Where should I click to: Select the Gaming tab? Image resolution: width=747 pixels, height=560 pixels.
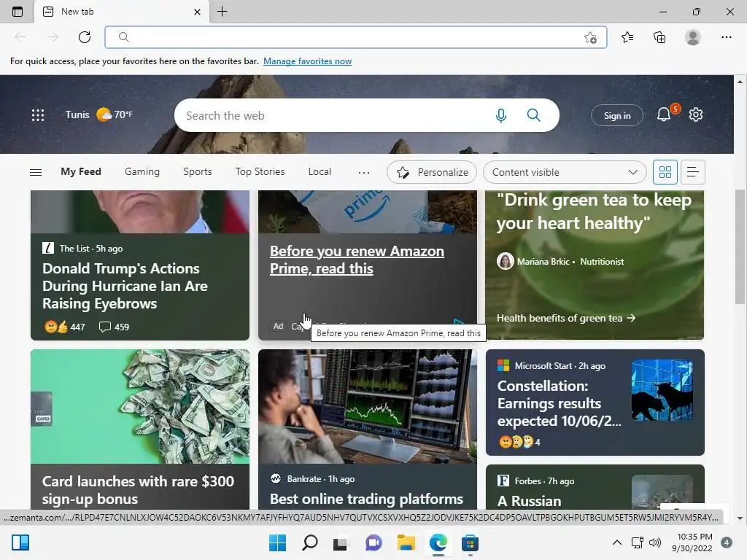pyautogui.click(x=142, y=172)
